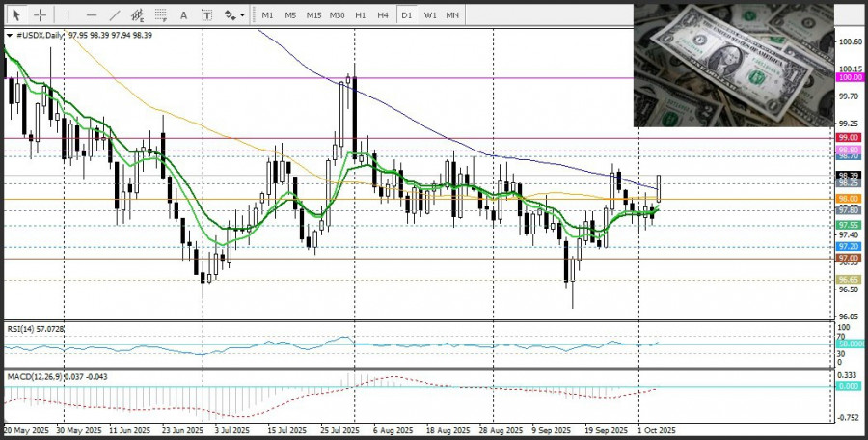Select the cursor arrow tool

[x=17, y=15]
